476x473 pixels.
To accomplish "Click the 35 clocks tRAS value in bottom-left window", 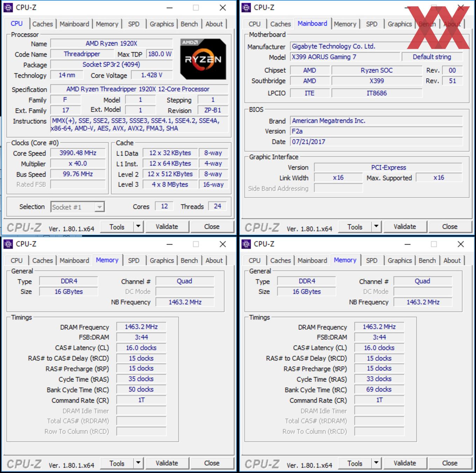I will [x=141, y=379].
